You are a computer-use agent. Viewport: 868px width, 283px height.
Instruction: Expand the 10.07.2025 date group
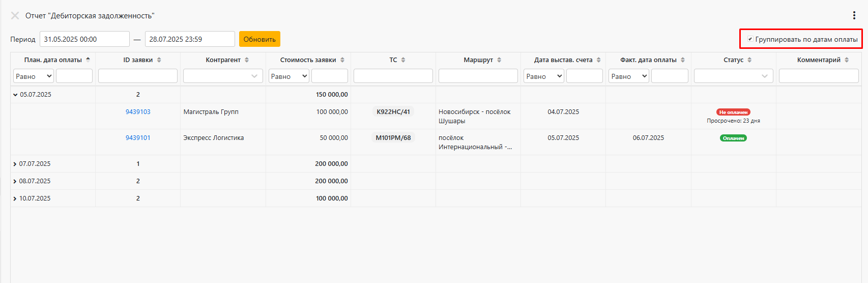(x=15, y=199)
